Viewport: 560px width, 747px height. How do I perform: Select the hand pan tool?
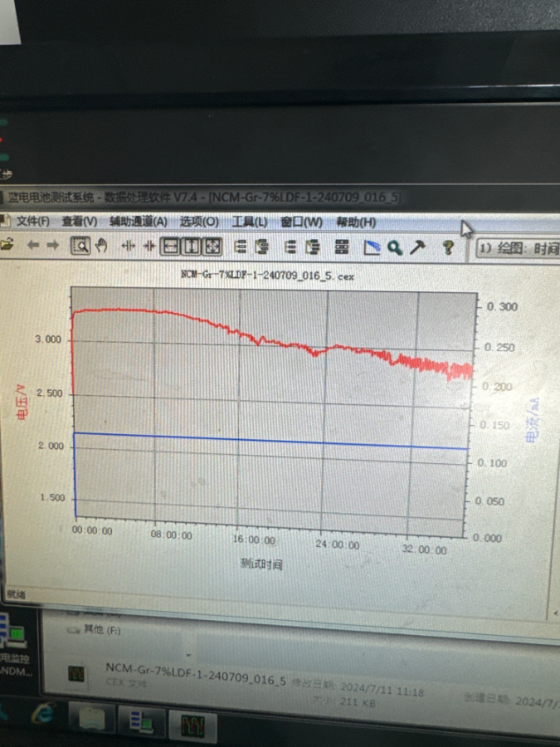coord(101,246)
